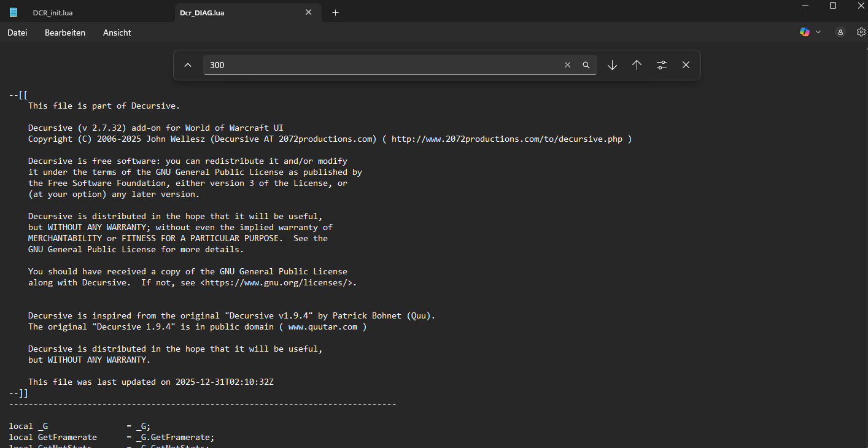
Task: Click the "local _G" line
Action: pyautogui.click(x=80, y=426)
